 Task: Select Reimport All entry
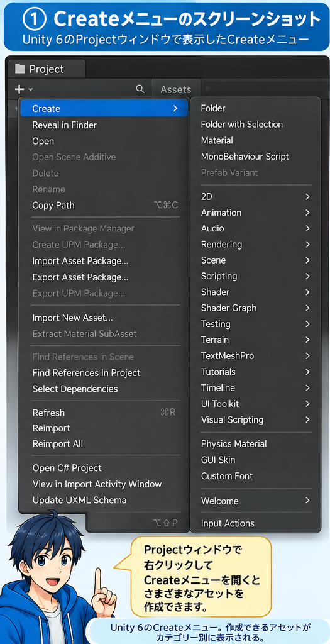point(105,444)
